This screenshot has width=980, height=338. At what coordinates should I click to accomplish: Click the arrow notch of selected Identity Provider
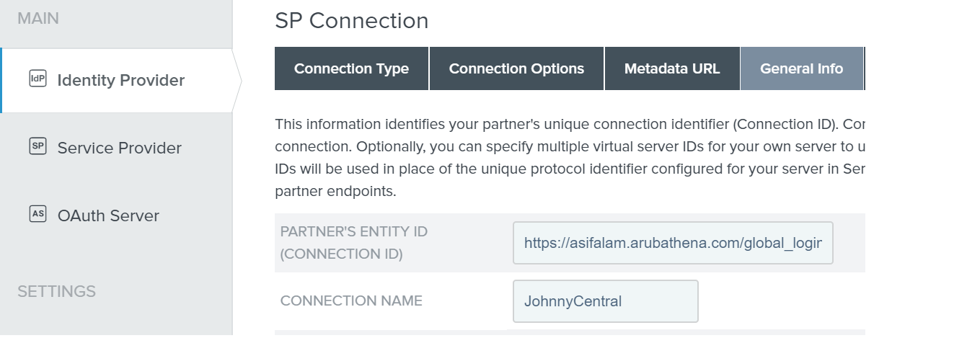coord(237,81)
